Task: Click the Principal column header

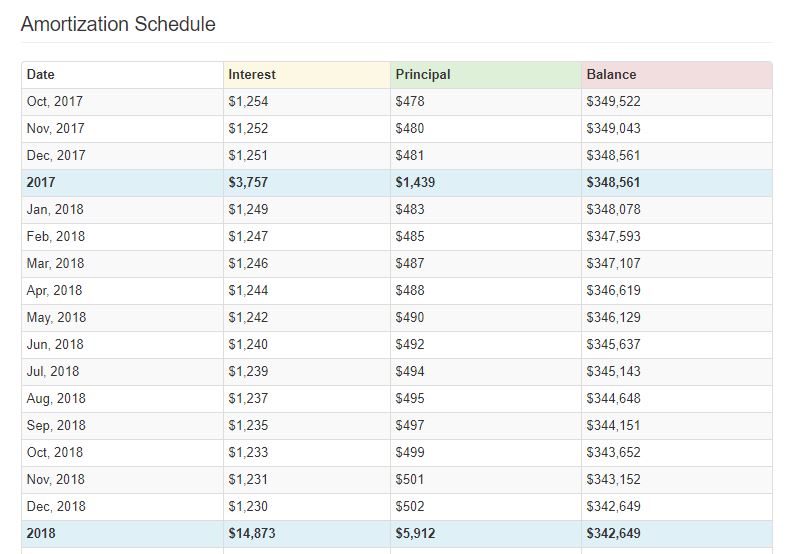Action: 423,74
